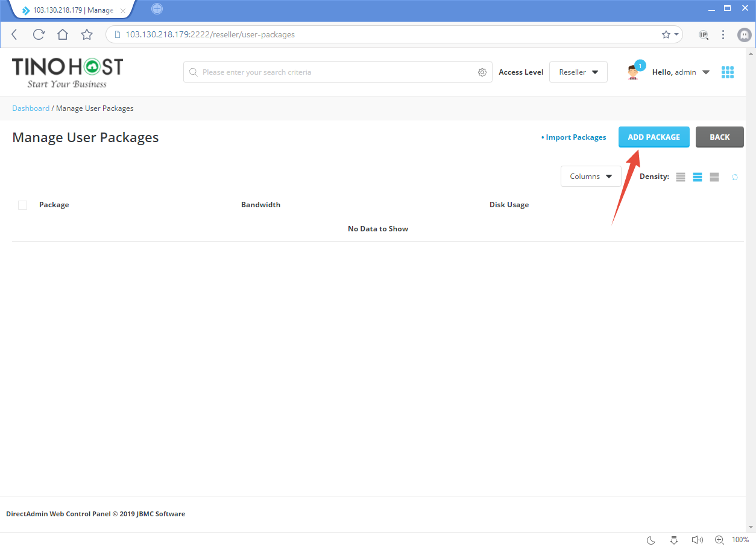Open the Reseller access level dropdown
The height and width of the screenshot is (547, 756).
click(x=578, y=72)
